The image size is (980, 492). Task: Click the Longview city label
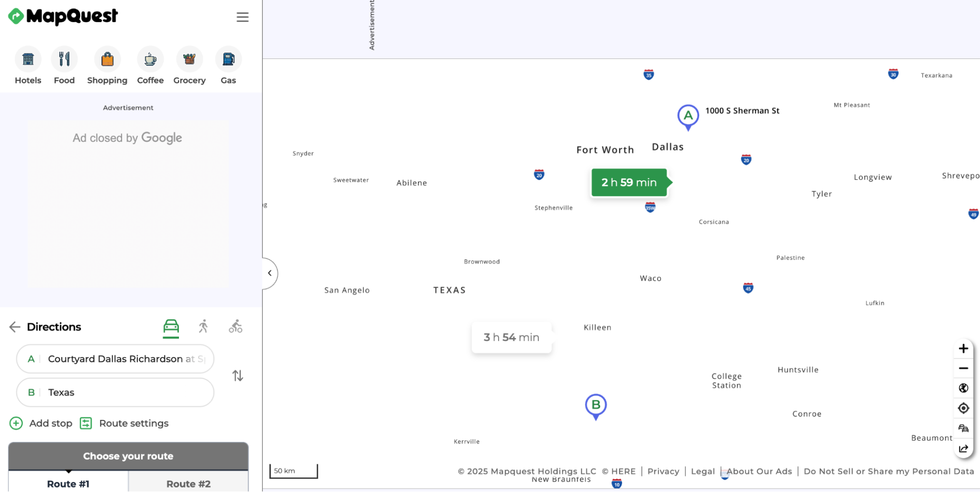[873, 178]
